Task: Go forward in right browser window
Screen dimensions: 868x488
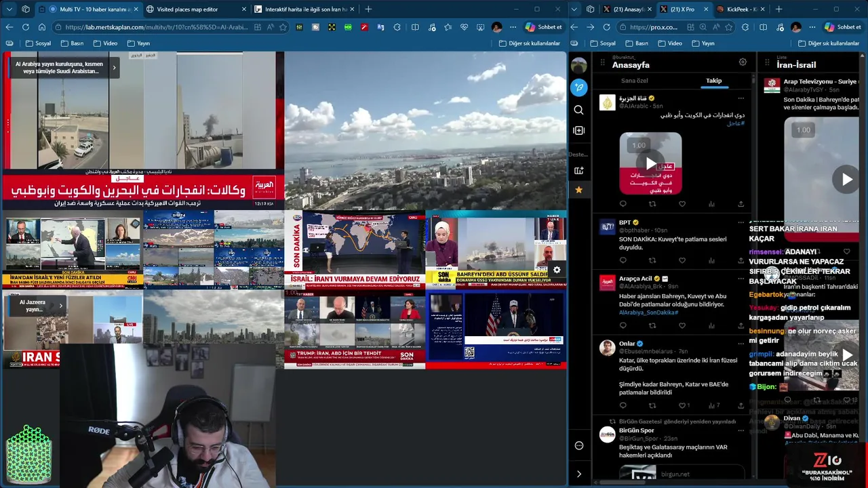Action: 590,27
